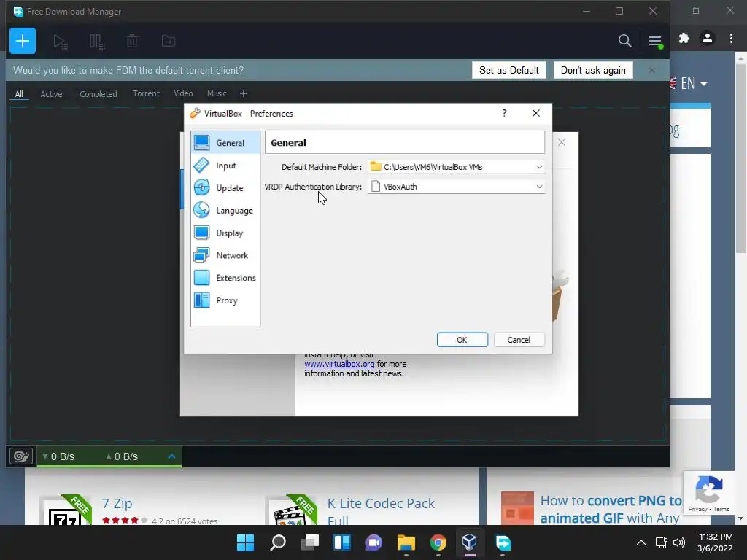Open the Chat taskbar icon

pos(374,542)
